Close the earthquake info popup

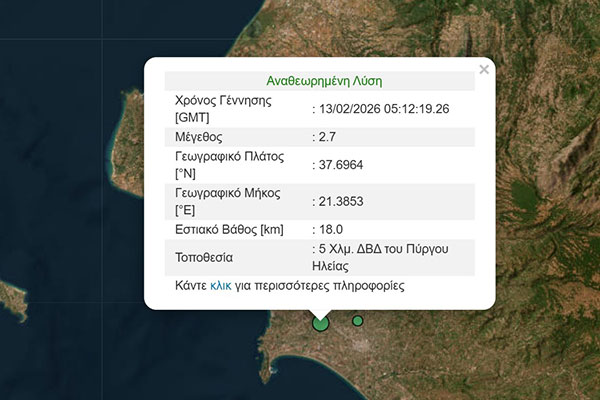484,70
